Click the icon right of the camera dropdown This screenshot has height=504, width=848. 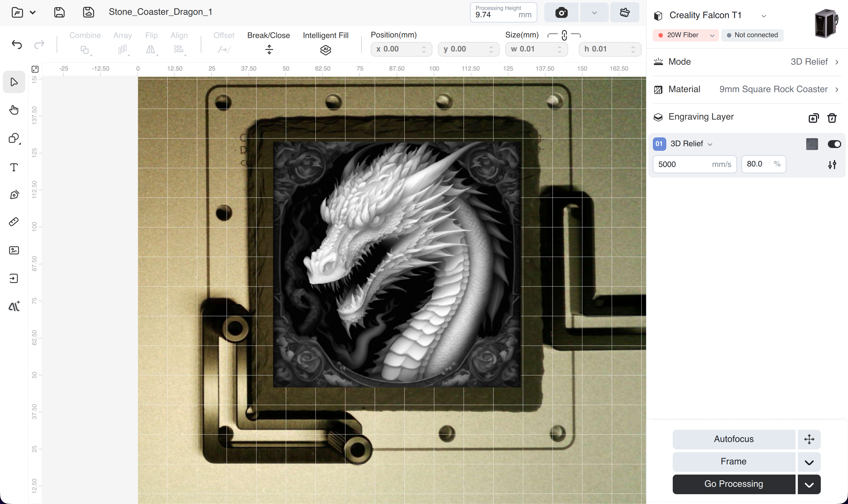[x=625, y=13]
